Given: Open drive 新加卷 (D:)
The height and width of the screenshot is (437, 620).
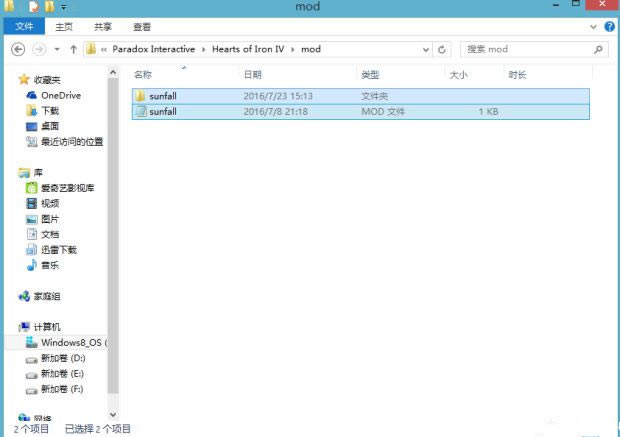Looking at the screenshot, I should pos(62,357).
